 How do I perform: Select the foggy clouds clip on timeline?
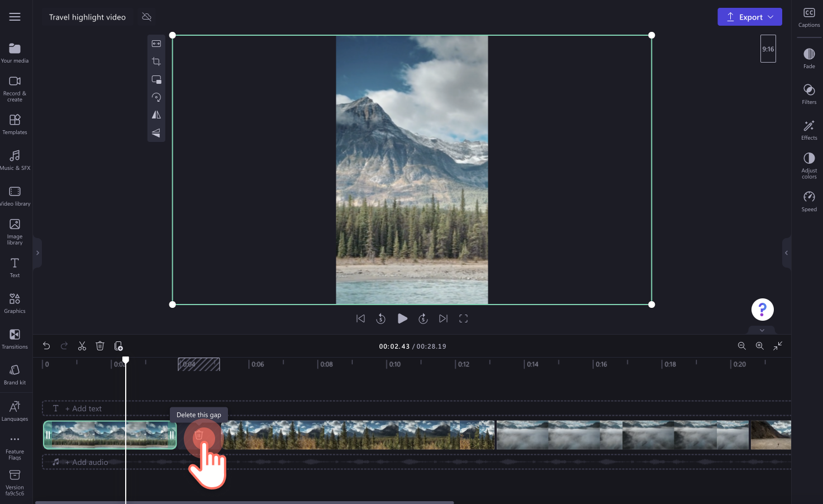tap(622, 435)
